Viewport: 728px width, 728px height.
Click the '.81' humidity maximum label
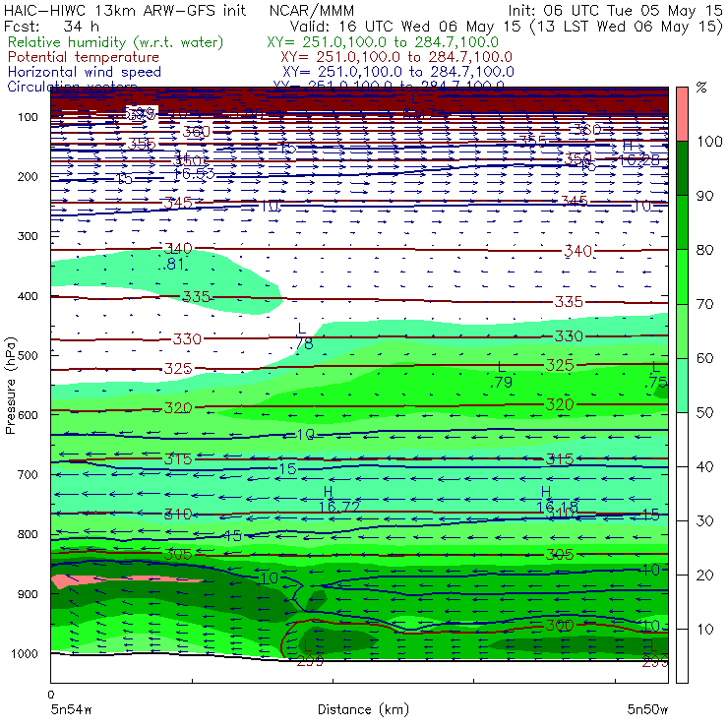174,265
